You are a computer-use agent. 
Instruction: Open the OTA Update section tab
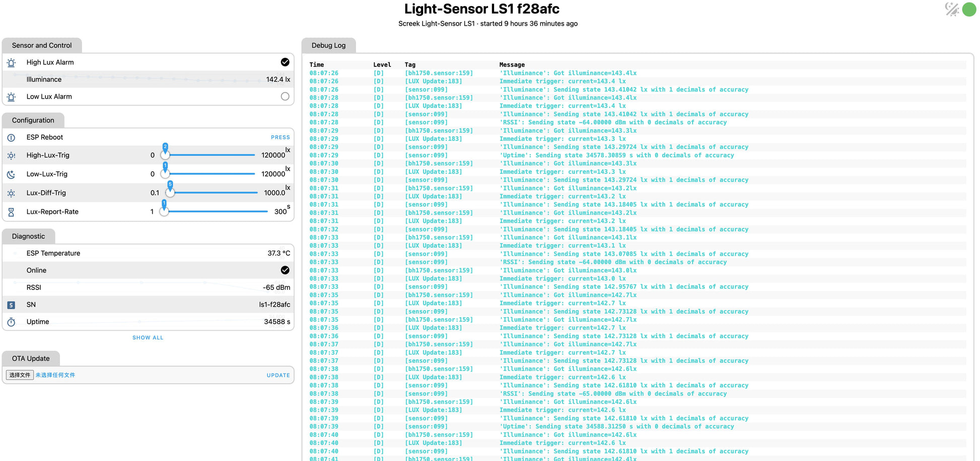pos(31,358)
